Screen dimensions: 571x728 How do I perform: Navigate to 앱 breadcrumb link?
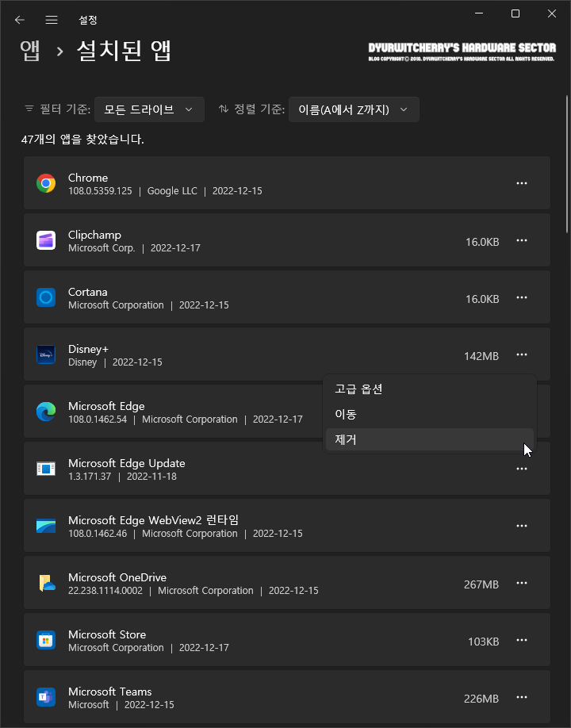[30, 51]
